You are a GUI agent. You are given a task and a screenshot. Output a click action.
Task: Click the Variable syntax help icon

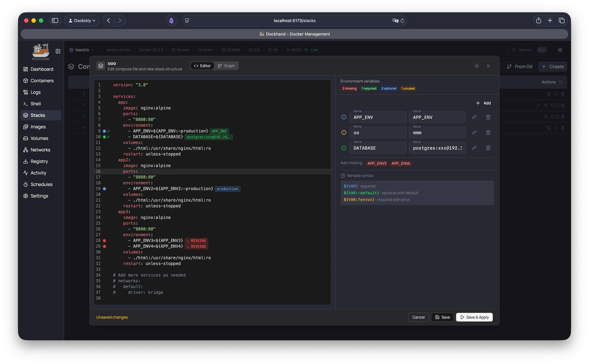343,176
